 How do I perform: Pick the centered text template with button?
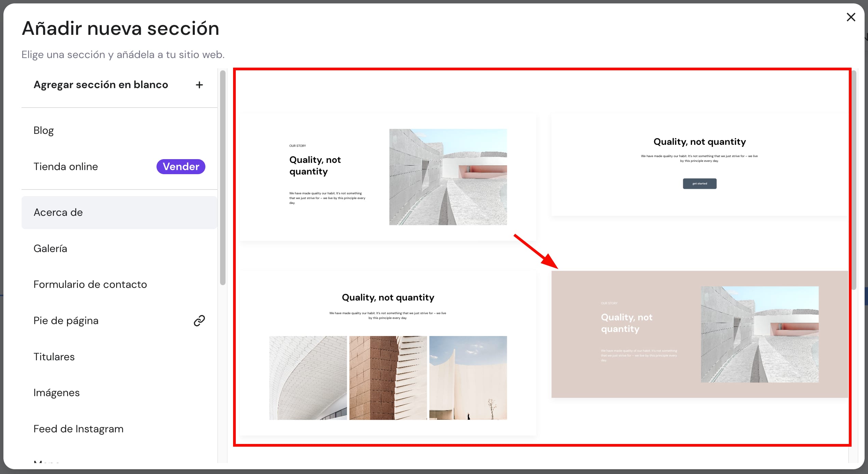point(699,165)
